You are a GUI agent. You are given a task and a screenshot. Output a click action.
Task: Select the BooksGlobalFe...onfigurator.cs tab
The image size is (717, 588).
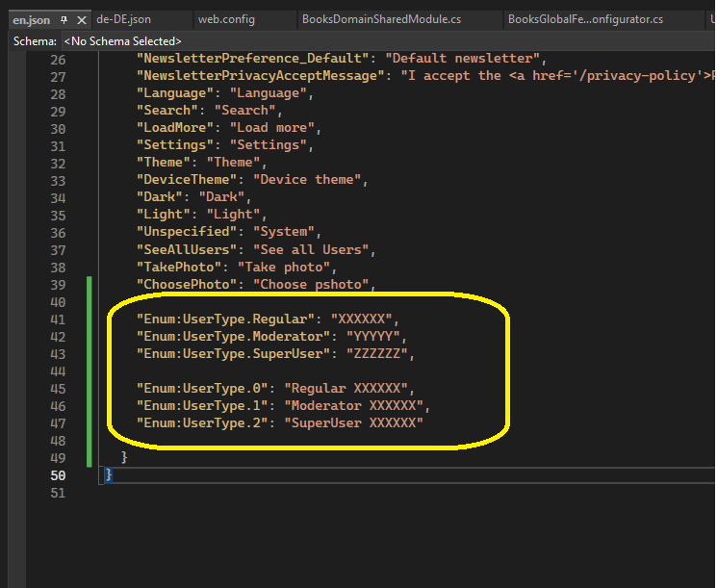point(585,19)
